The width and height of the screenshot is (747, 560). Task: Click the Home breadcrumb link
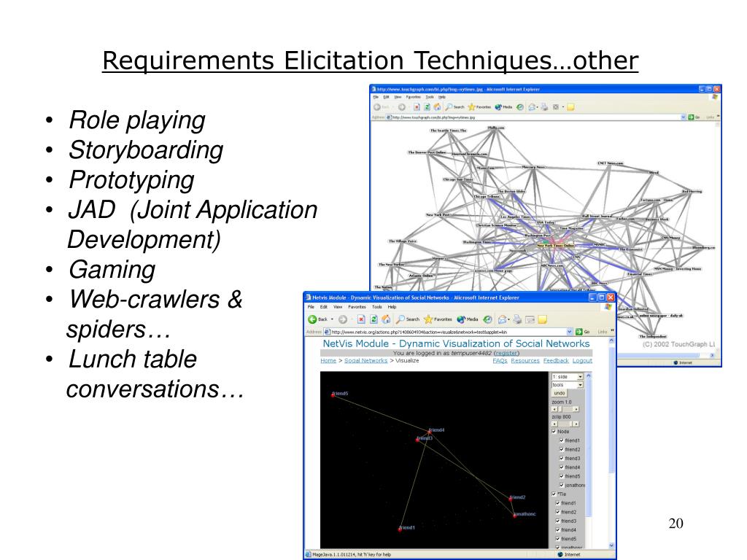tap(328, 360)
